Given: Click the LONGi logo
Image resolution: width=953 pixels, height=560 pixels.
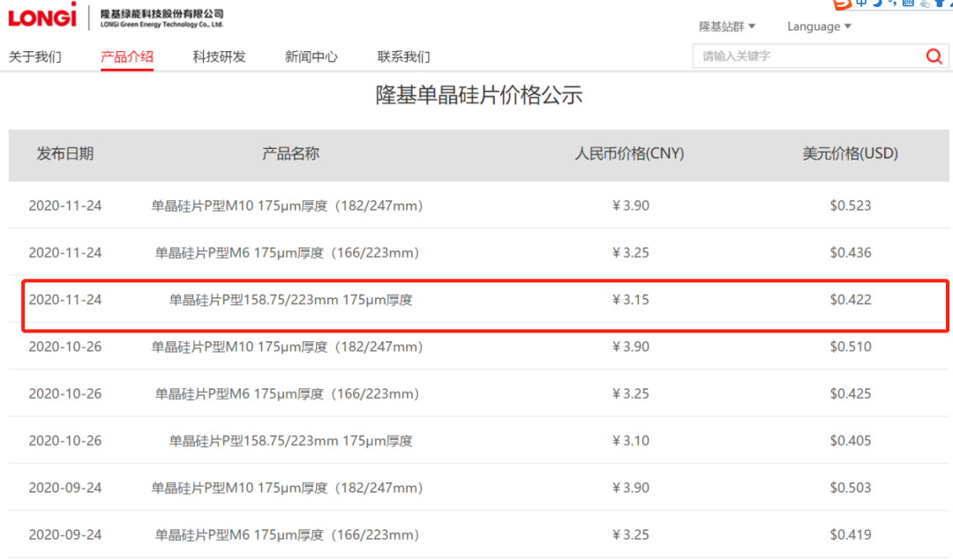Looking at the screenshot, I should click(x=42, y=16).
